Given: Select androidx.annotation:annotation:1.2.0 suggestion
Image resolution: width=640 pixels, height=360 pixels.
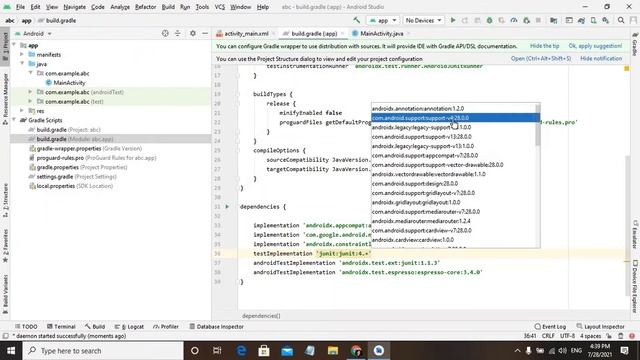Looking at the screenshot, I should coord(453,109).
